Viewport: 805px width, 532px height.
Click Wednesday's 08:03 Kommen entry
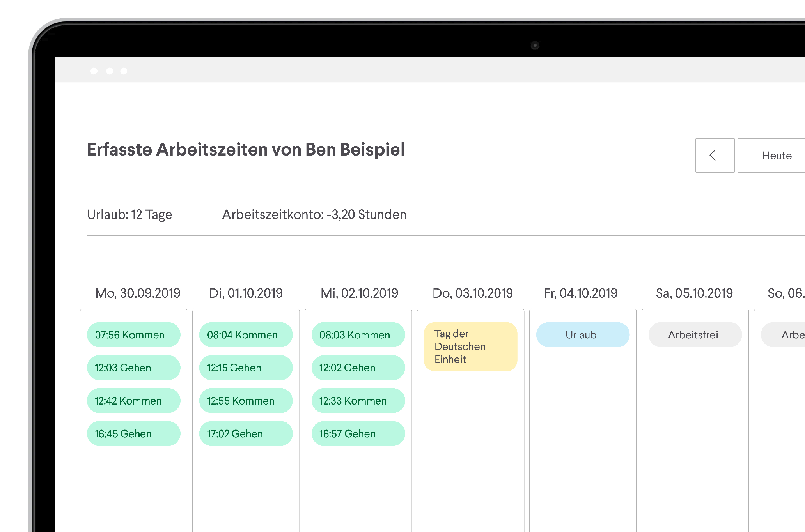click(x=358, y=335)
